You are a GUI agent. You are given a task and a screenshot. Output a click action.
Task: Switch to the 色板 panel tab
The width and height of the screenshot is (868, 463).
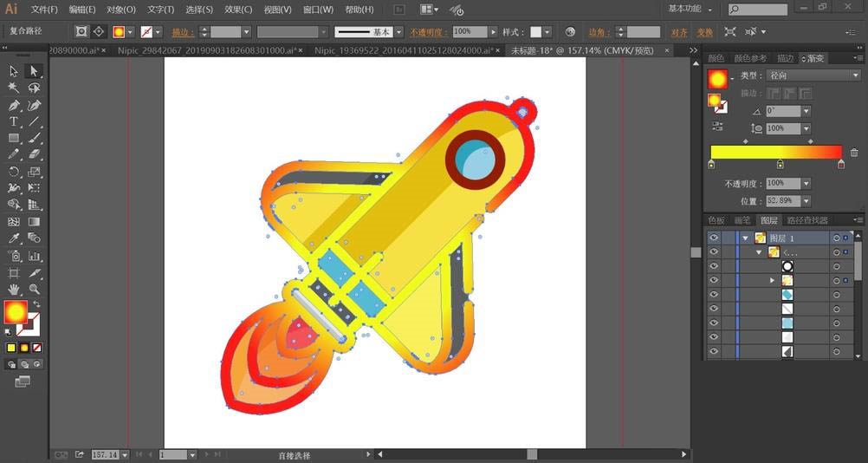pyautogui.click(x=716, y=220)
